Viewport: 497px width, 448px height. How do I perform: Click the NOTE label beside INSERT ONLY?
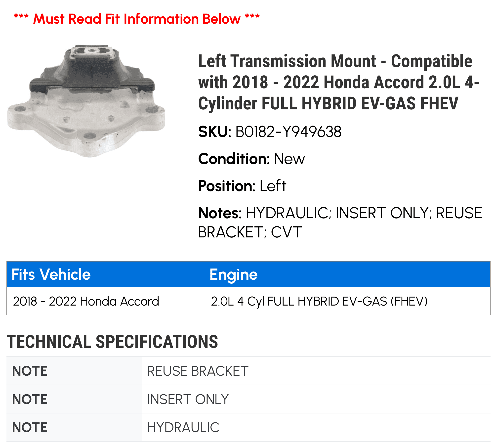30,399
